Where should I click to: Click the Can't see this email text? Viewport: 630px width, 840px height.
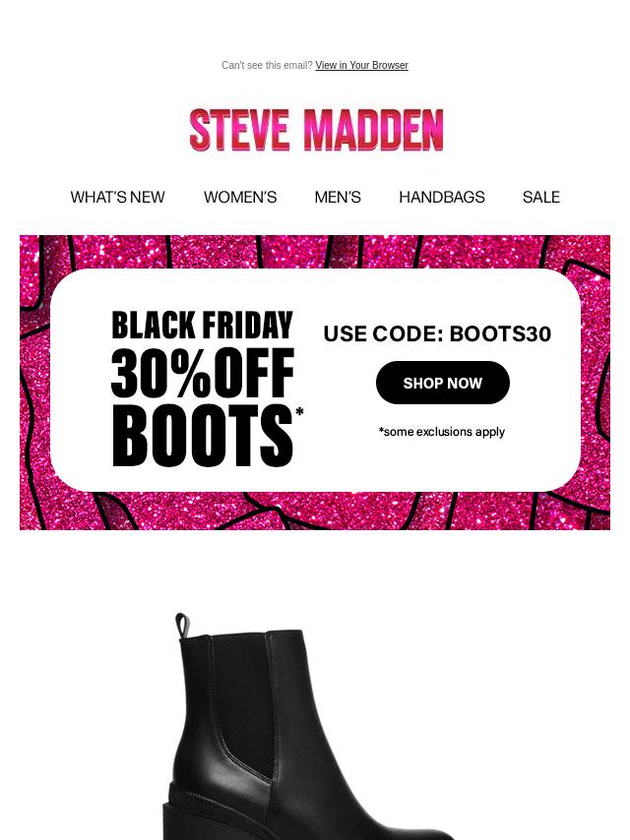[267, 65]
